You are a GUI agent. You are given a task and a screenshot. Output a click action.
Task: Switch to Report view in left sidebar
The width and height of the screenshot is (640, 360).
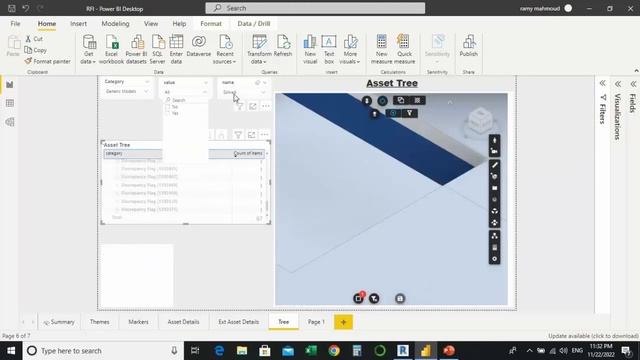9,84
